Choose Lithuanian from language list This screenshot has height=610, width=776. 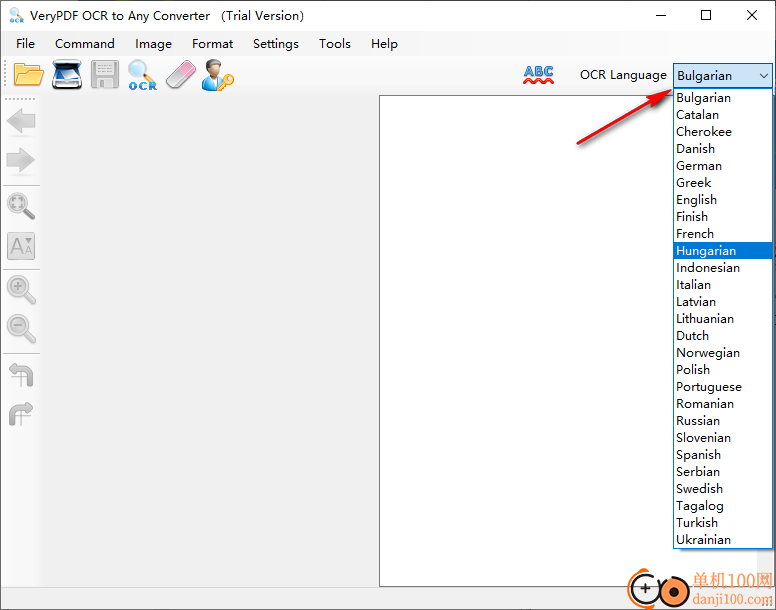pos(723,319)
